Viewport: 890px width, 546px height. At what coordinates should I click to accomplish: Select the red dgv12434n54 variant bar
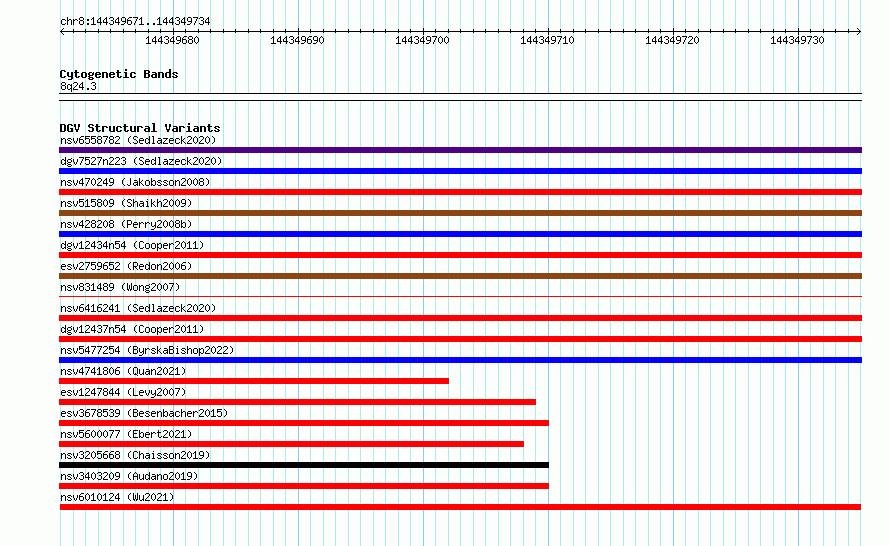460,255
